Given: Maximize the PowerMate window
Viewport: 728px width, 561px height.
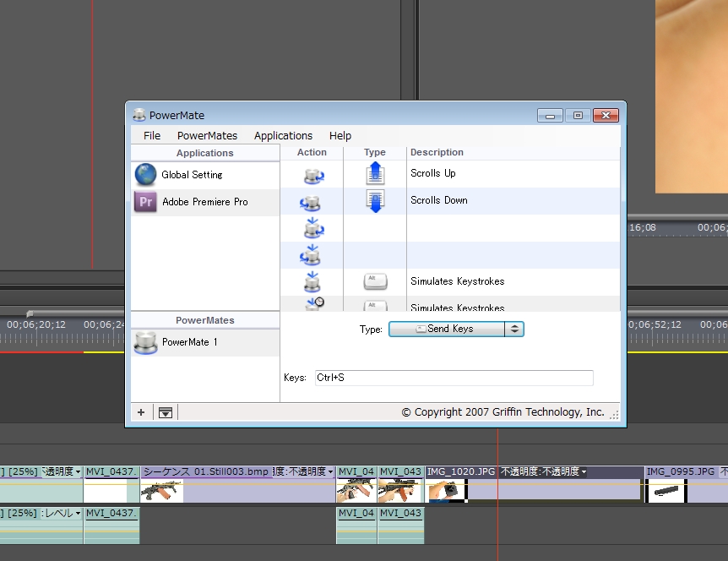Looking at the screenshot, I should tap(578, 115).
